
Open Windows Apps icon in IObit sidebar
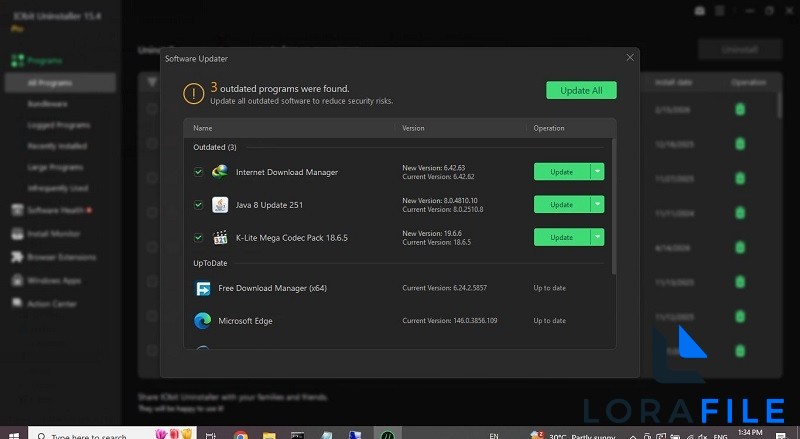pos(17,280)
